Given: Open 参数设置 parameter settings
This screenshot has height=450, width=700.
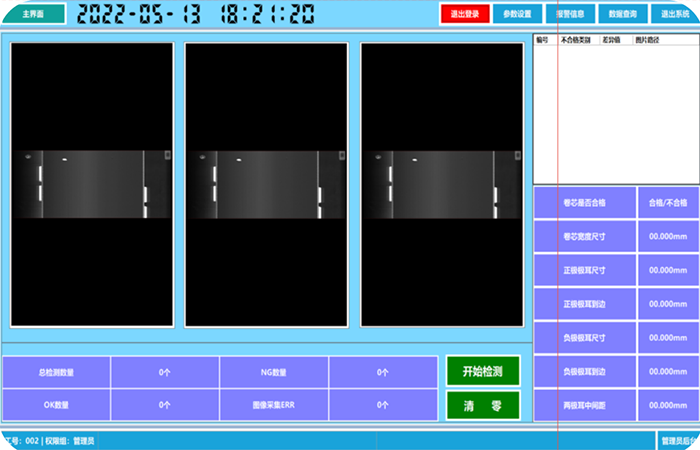Looking at the screenshot, I should click(518, 14).
